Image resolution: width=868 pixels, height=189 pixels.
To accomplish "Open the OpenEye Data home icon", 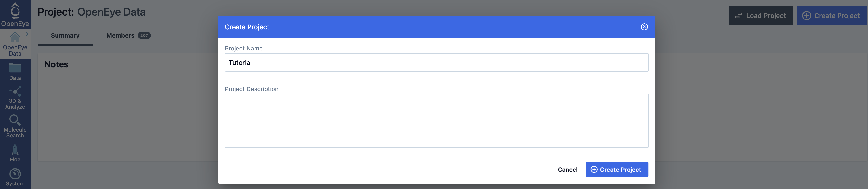I will [x=15, y=37].
